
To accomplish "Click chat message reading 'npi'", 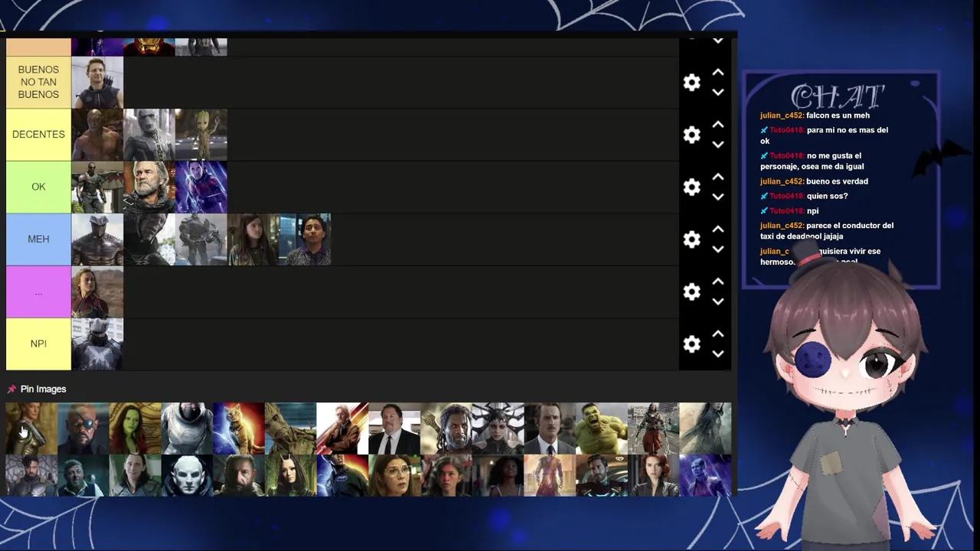I will click(x=812, y=211).
